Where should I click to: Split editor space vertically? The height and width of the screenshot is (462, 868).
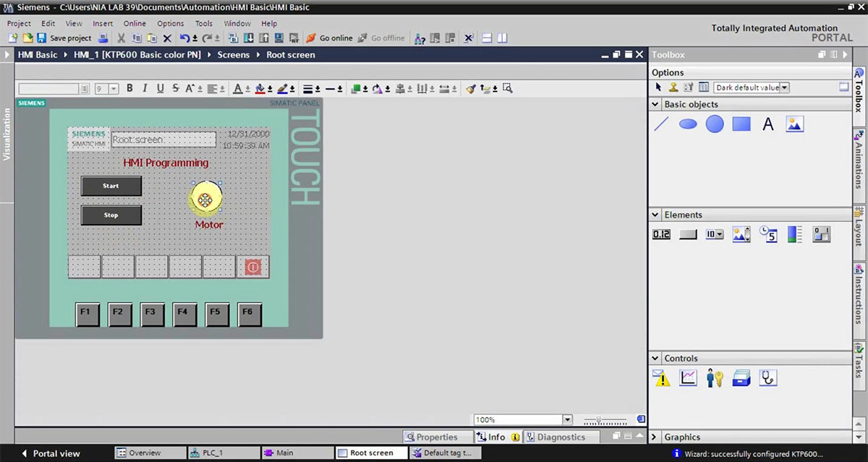pos(502,38)
